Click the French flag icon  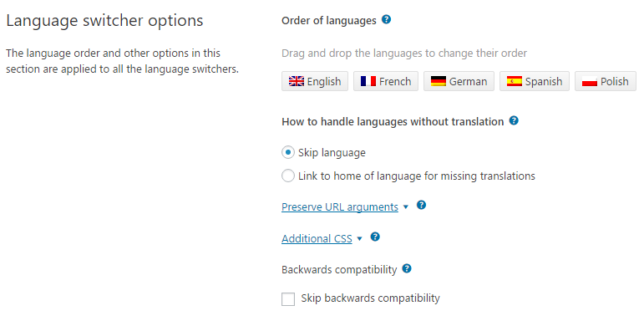pos(368,81)
